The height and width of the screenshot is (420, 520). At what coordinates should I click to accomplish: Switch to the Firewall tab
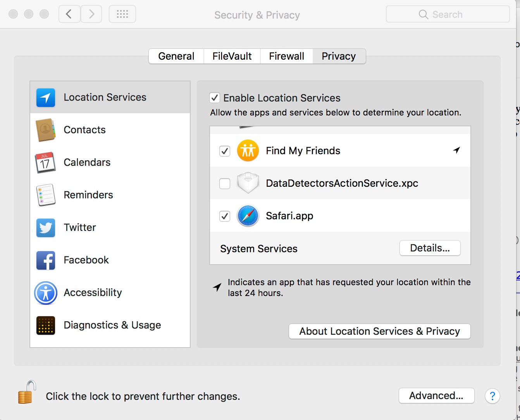286,56
